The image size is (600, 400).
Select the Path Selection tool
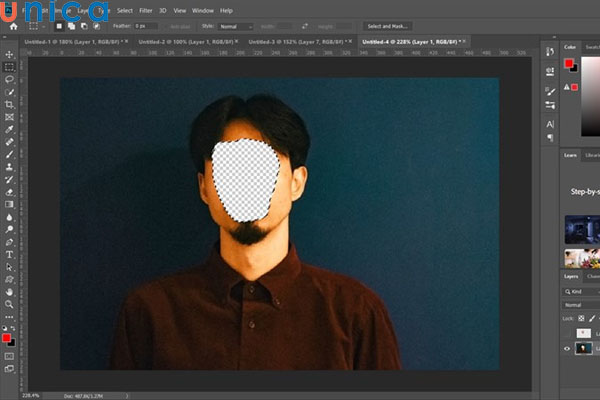(9, 267)
